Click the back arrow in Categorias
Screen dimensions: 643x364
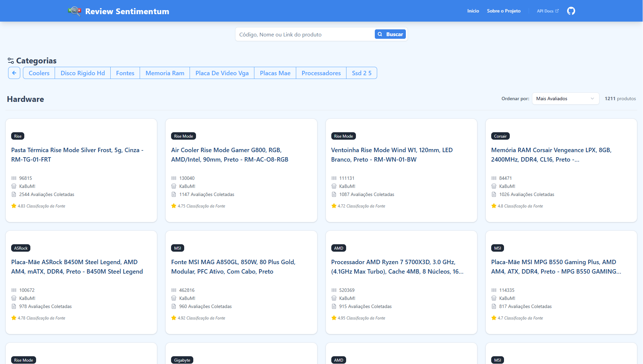(14, 73)
